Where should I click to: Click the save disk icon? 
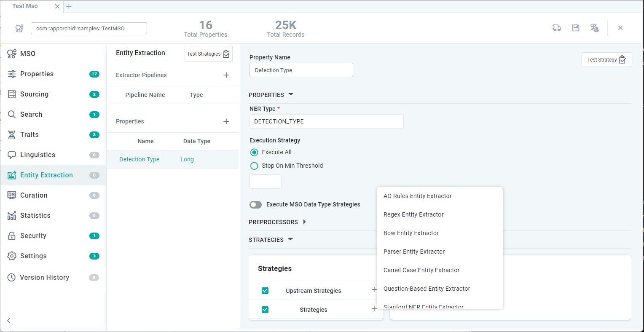click(576, 28)
